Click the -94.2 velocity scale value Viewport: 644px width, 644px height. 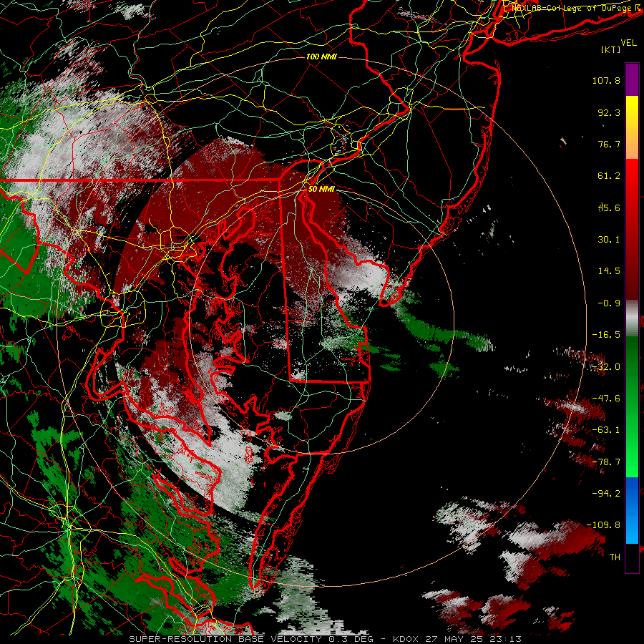(x=606, y=493)
